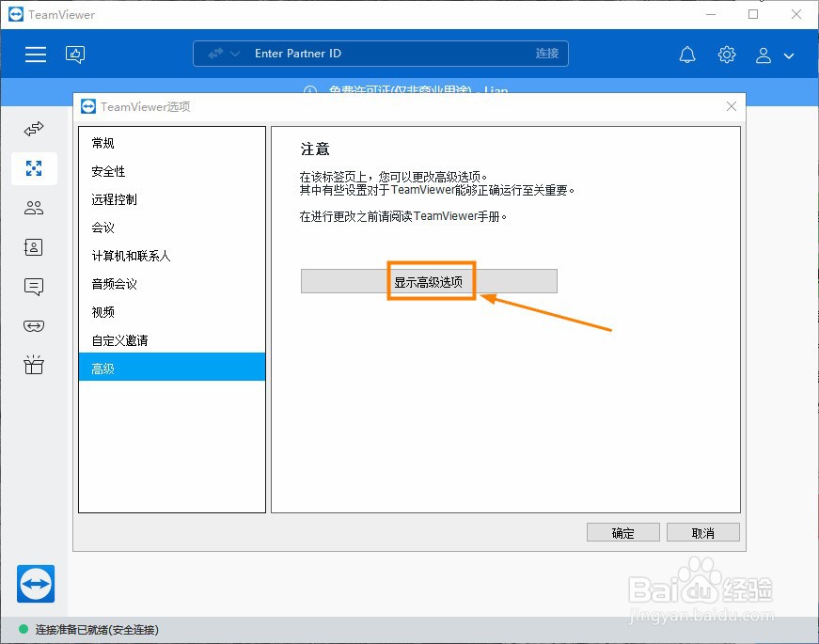This screenshot has width=819, height=644.
Task: Select the 高级 category
Action: click(x=172, y=367)
